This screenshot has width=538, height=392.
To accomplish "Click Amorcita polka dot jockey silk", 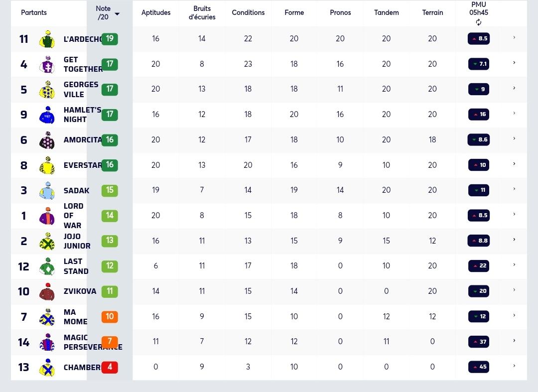I will 47,140.
